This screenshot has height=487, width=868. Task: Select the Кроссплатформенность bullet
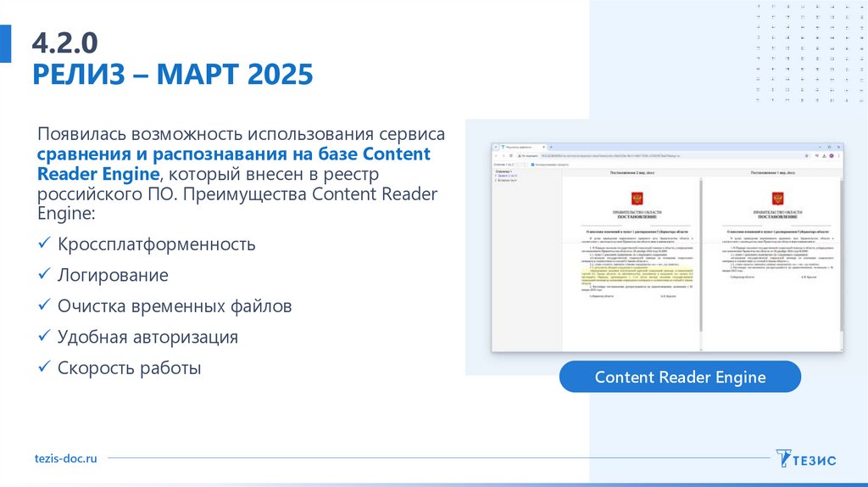pos(157,244)
